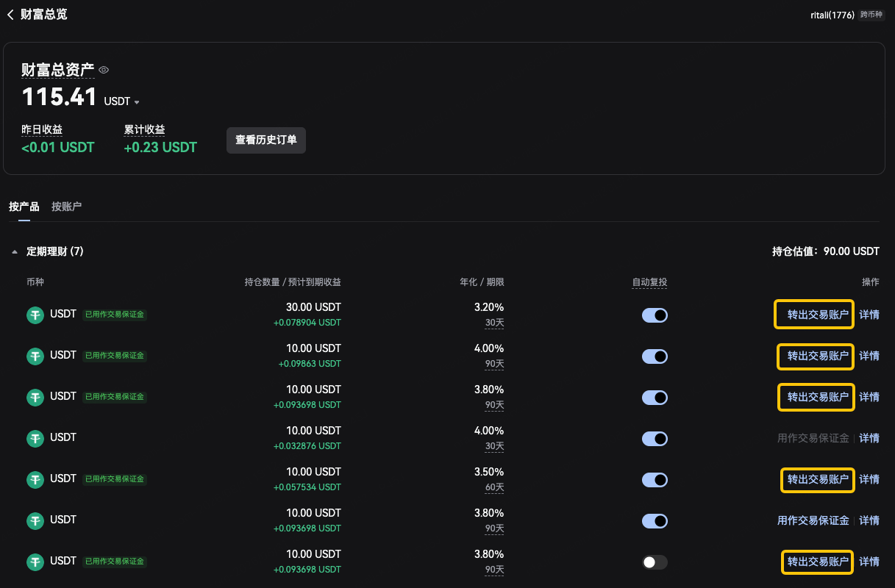The height and width of the screenshot is (588, 895).
Task: Disable auto-reinvest on the 4.00% 90天 row
Action: [655, 356]
